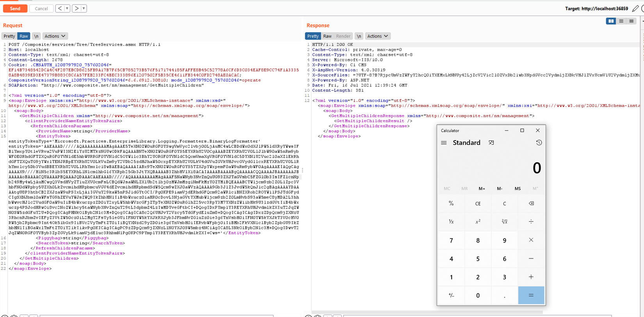This screenshot has width=644, height=317.
Task: Open the Calculator hamburger navigation menu
Action: [x=444, y=143]
